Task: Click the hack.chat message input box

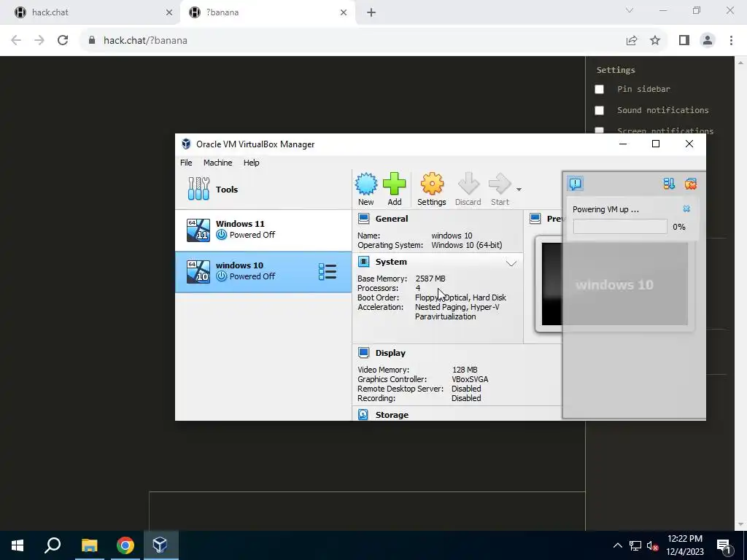Action: click(367, 511)
